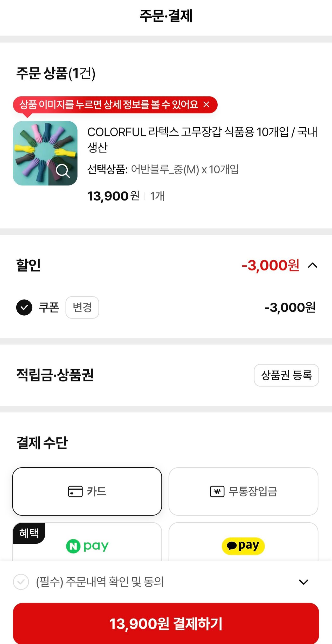Choose Kakao Pay logo option
The height and width of the screenshot is (644, 332).
pyautogui.click(x=243, y=546)
